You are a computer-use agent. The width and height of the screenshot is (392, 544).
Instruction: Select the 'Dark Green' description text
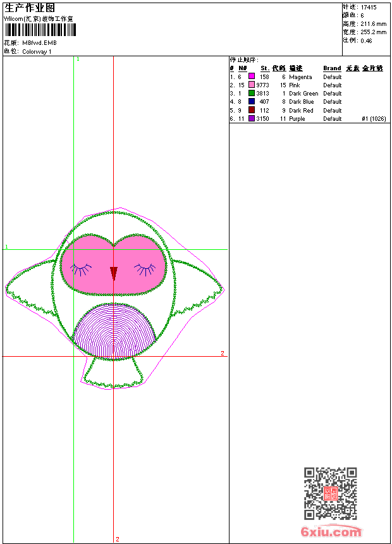pyautogui.click(x=303, y=94)
